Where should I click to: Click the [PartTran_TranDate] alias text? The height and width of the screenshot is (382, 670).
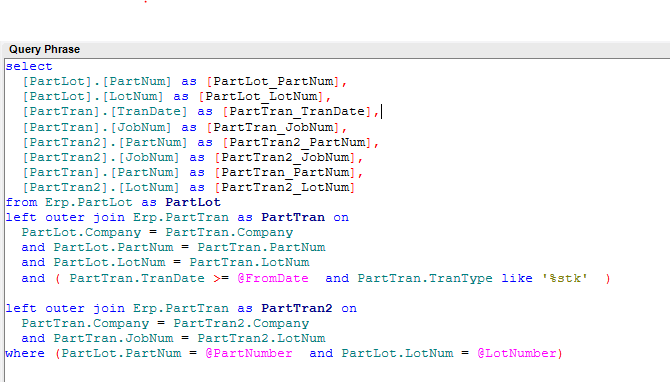tap(297, 112)
